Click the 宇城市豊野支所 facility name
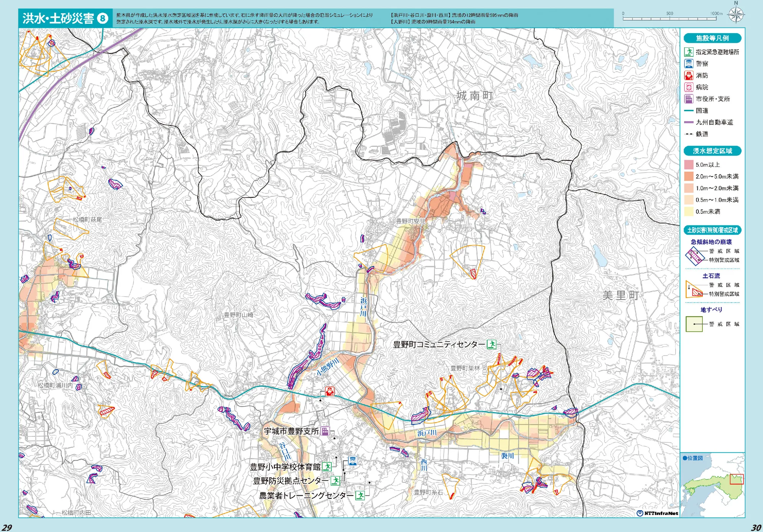 click(x=291, y=431)
